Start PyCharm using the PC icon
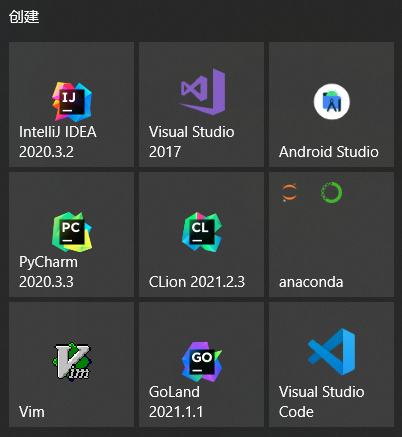 (72, 232)
